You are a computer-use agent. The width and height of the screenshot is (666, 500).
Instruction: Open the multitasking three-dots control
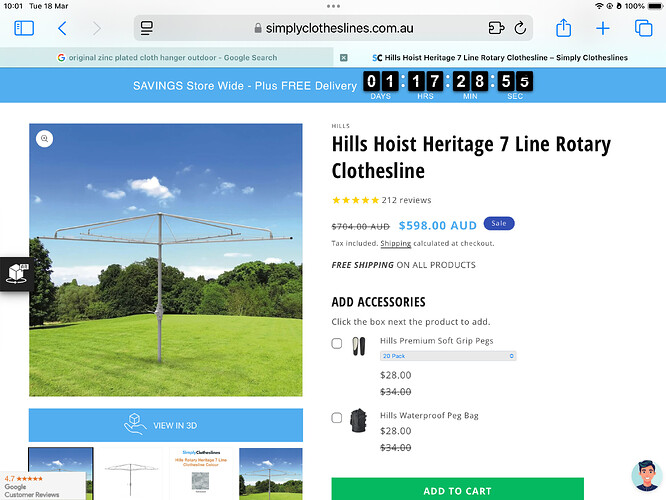tap(333, 6)
